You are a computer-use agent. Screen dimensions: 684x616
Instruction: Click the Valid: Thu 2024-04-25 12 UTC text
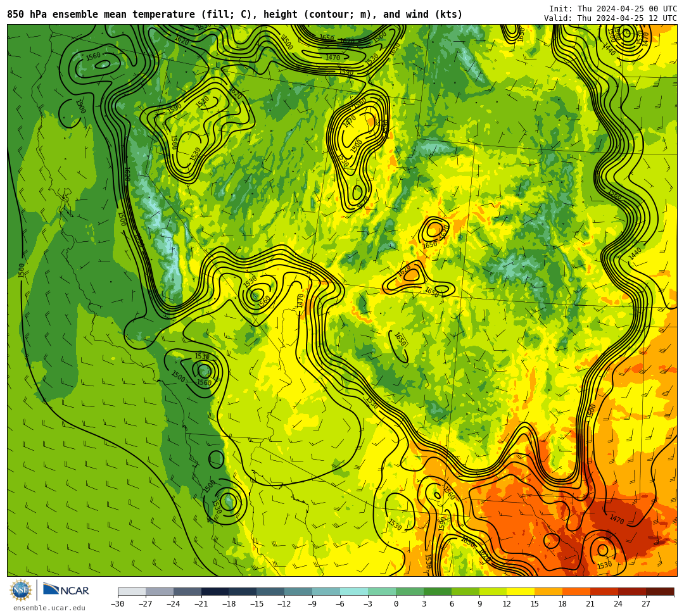(610, 18)
